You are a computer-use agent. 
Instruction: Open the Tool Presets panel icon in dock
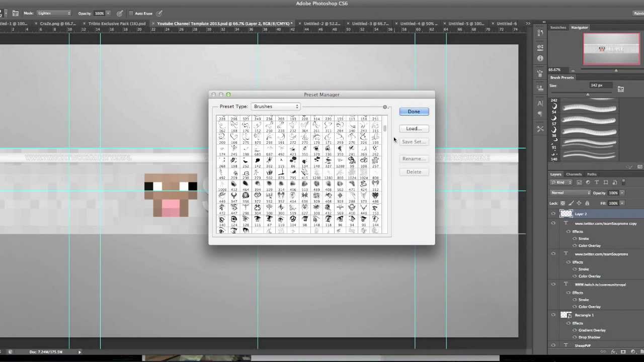coord(540,129)
